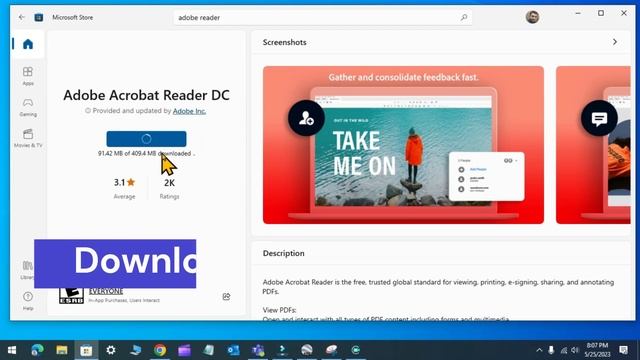Click the Description section heading
The width and height of the screenshot is (640, 360).
coord(283,253)
